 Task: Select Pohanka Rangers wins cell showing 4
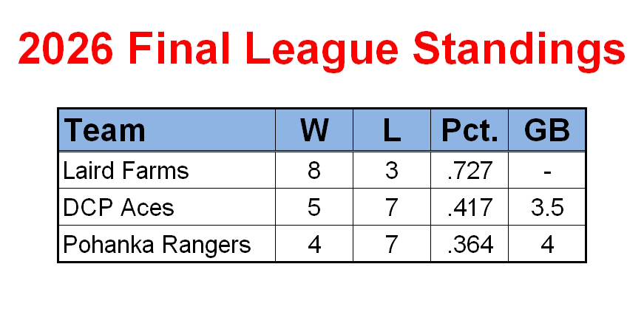(314, 244)
